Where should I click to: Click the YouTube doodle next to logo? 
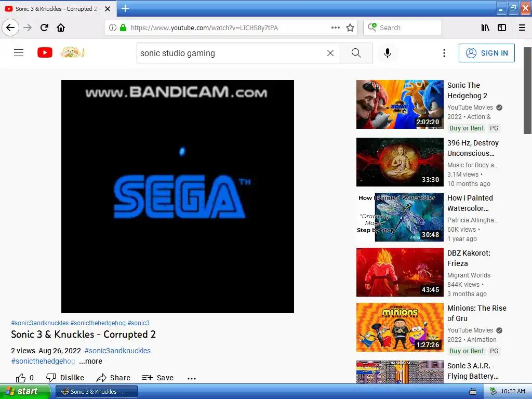pyautogui.click(x=72, y=52)
